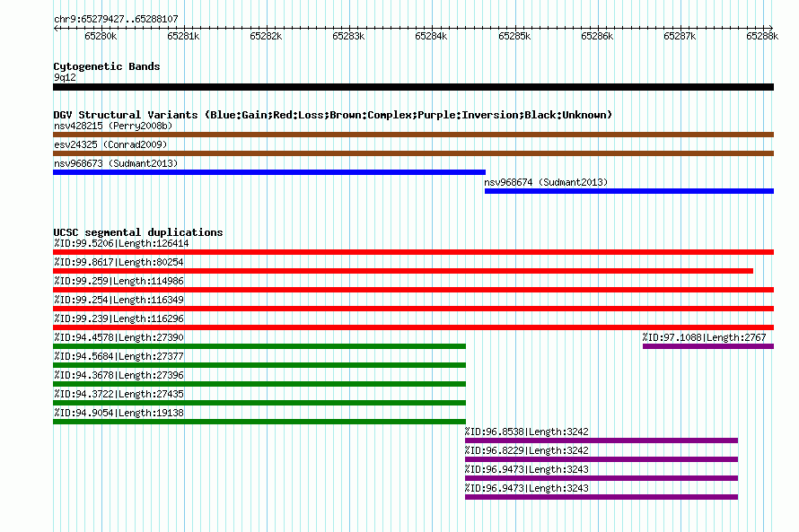The image size is (799, 532).
Task: Select the black 9q12 cytogenetic band bar
Action: click(x=413, y=87)
